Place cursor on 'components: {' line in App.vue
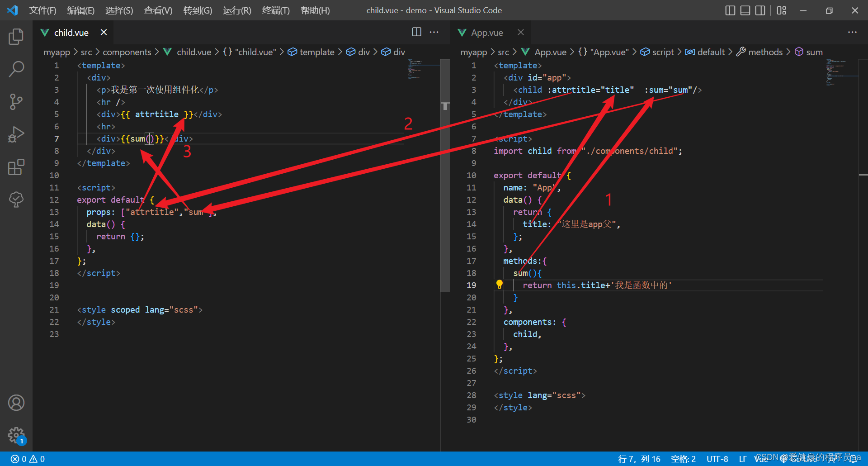The image size is (868, 466). coord(535,322)
